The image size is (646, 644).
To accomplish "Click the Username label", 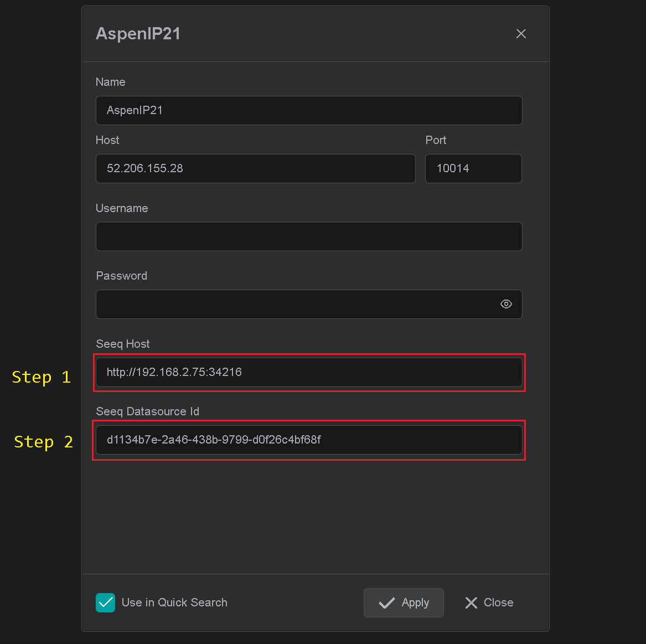I will (x=122, y=208).
